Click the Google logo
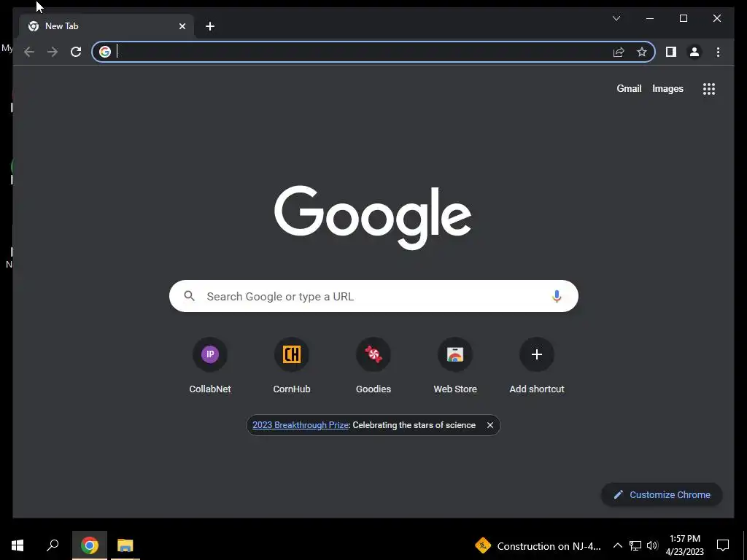The width and height of the screenshot is (747, 560). pos(373,217)
